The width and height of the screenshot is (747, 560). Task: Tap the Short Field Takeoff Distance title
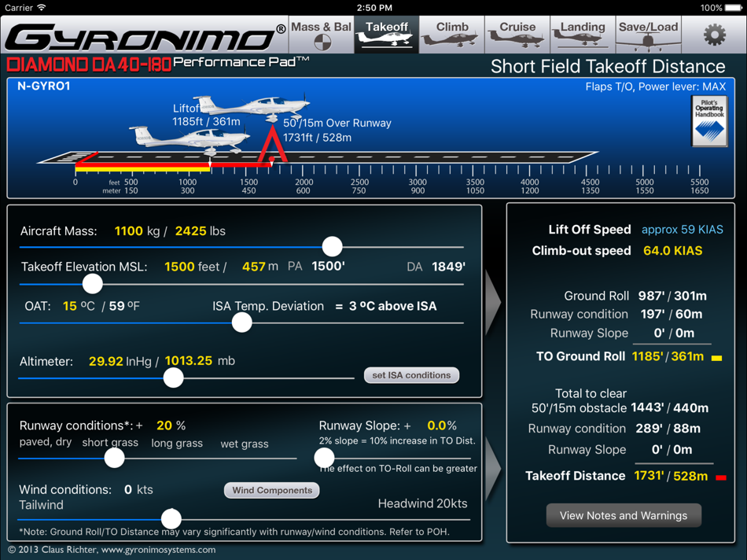(608, 66)
